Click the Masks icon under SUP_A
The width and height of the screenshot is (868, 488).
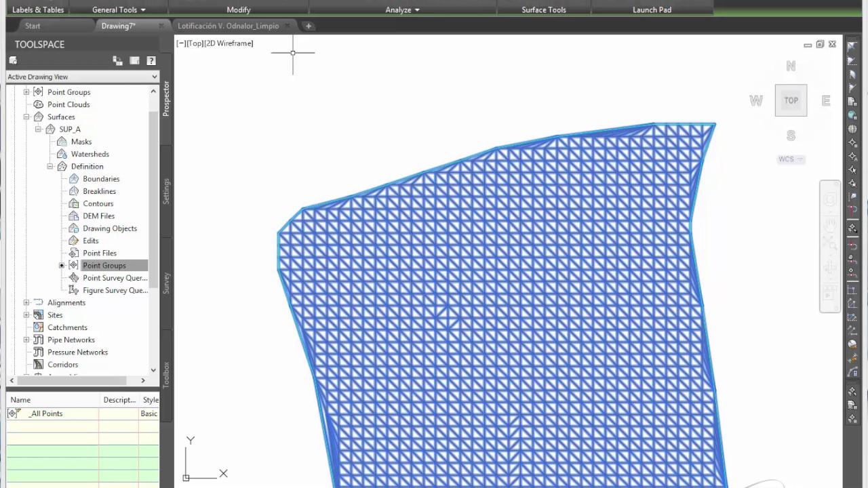[62, 142]
